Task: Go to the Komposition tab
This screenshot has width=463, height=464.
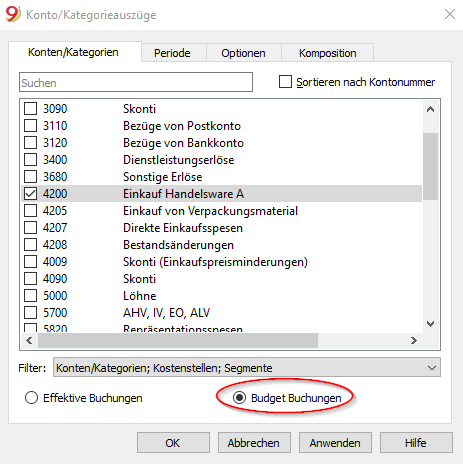Action: coord(327,53)
